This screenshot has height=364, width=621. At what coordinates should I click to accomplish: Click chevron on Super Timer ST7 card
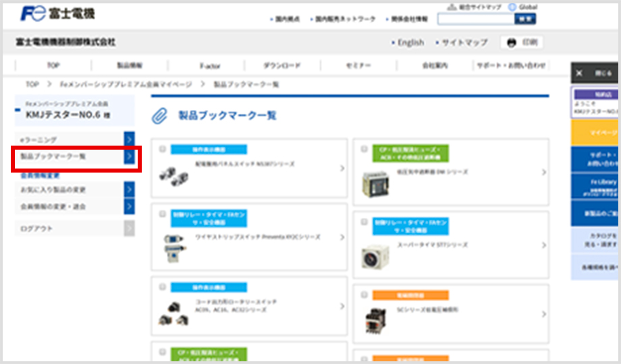click(x=544, y=245)
